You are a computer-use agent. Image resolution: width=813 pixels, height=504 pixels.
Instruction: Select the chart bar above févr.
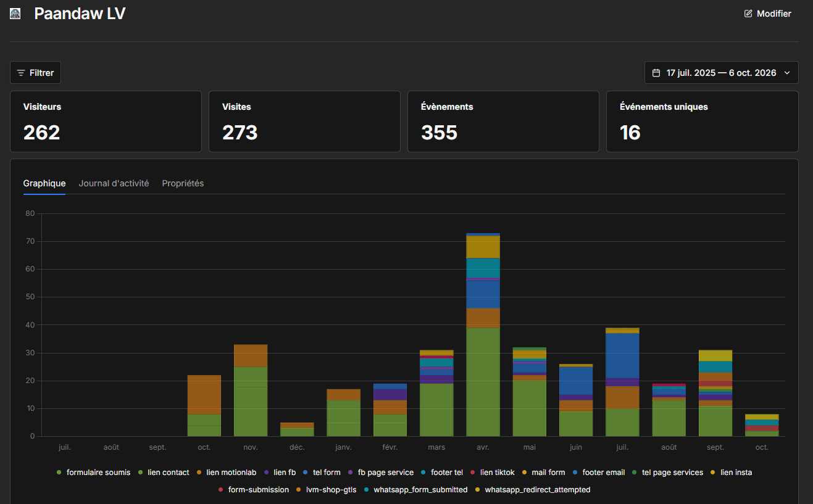pyautogui.click(x=390, y=410)
